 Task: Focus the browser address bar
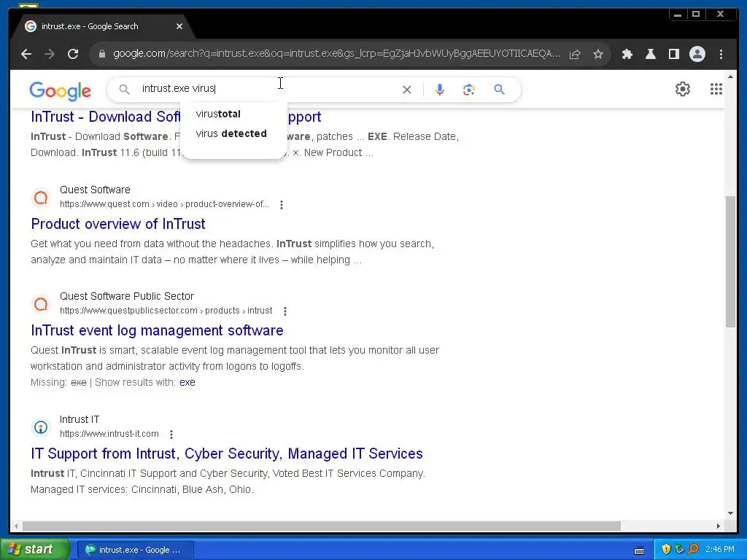tap(336, 54)
